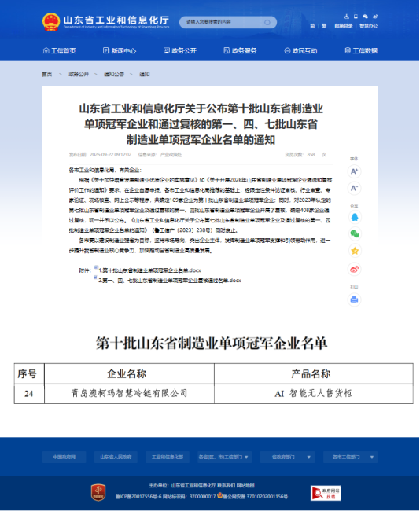
Task: Click table cell 青岛澳柯玛智慧冷链有限公司
Action: (130, 394)
